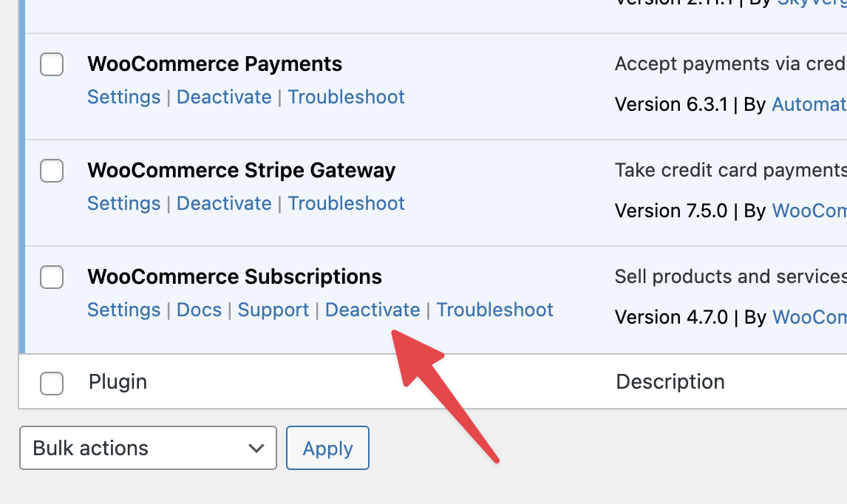Image resolution: width=847 pixels, height=504 pixels.
Task: Open WooCommerce Stripe Gateway Settings
Action: (123, 203)
